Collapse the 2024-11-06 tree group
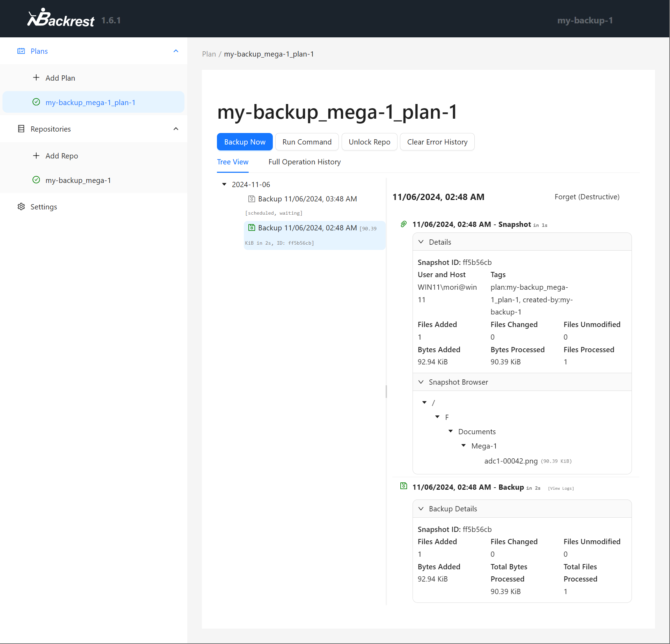This screenshot has height=644, width=670. [224, 184]
